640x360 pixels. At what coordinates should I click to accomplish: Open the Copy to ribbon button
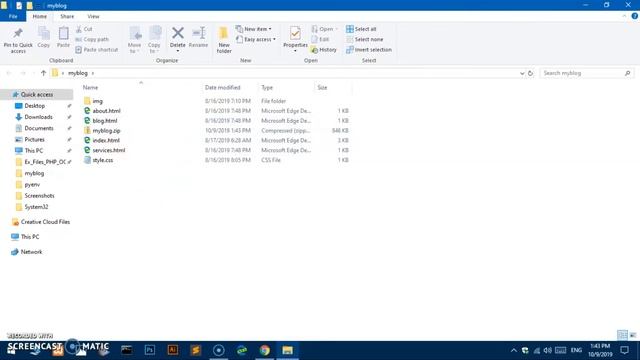tap(154, 40)
